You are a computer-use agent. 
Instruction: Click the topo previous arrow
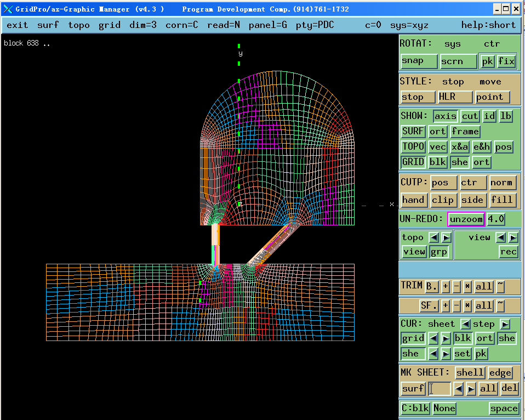click(x=433, y=237)
